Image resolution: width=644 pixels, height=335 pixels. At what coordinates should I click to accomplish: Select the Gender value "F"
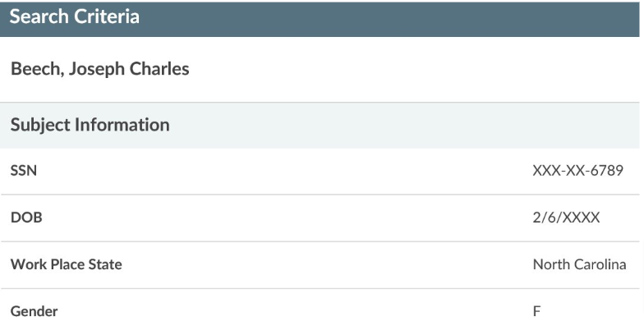(x=536, y=311)
